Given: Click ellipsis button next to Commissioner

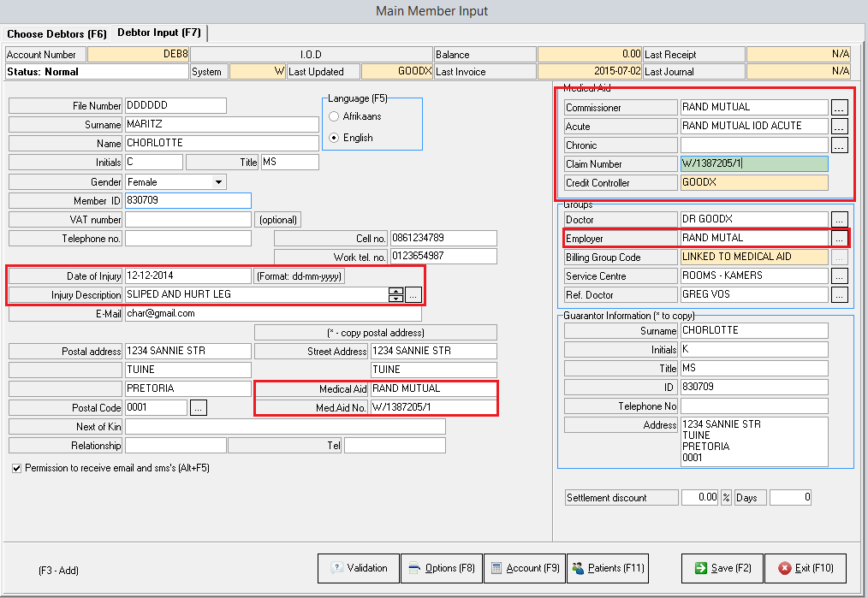Looking at the screenshot, I should (x=840, y=108).
